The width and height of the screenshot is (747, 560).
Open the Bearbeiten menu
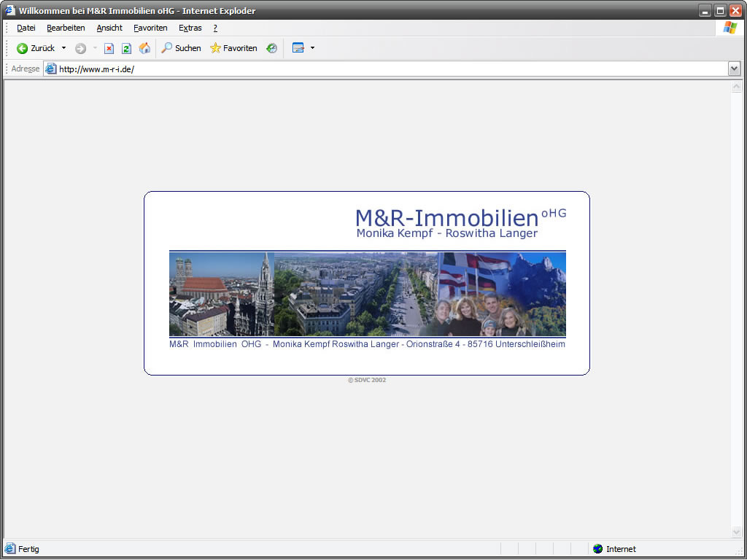point(66,28)
